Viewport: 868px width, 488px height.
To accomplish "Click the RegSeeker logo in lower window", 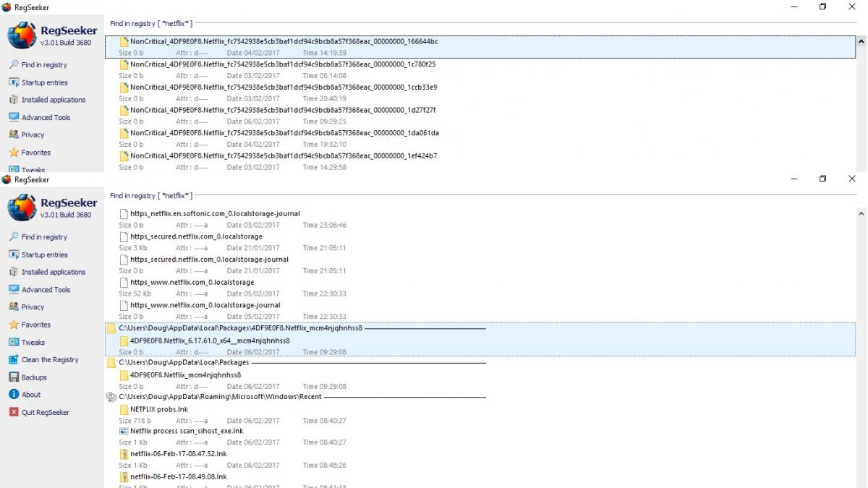I will 22,207.
